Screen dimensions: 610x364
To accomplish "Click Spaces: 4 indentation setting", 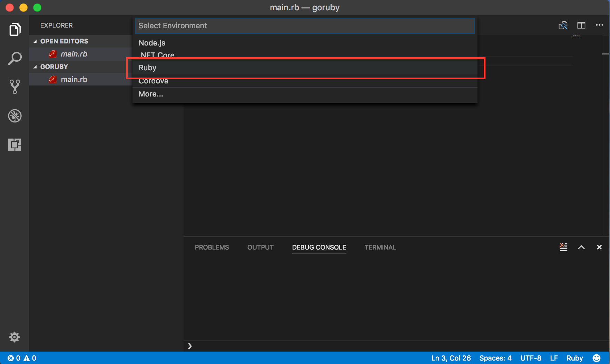I will point(495,358).
